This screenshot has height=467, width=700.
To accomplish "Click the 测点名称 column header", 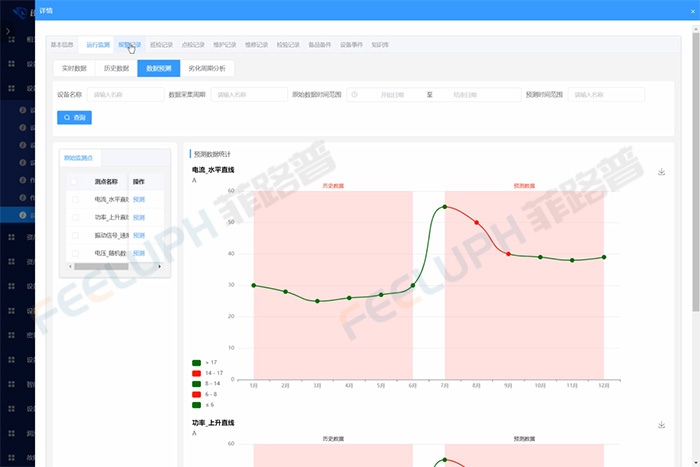I will pos(106,182).
